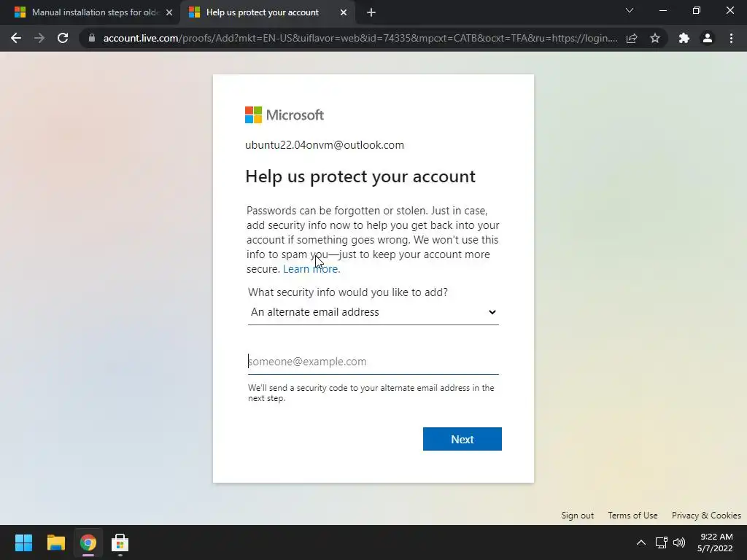Click the 'Sign out' link
This screenshot has width=747, height=560.
(578, 516)
